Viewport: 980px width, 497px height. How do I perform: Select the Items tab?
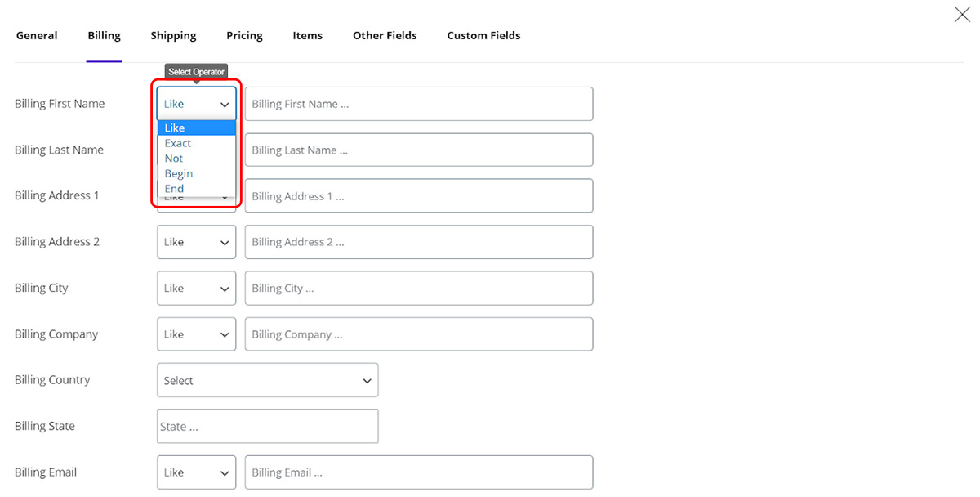[307, 36]
